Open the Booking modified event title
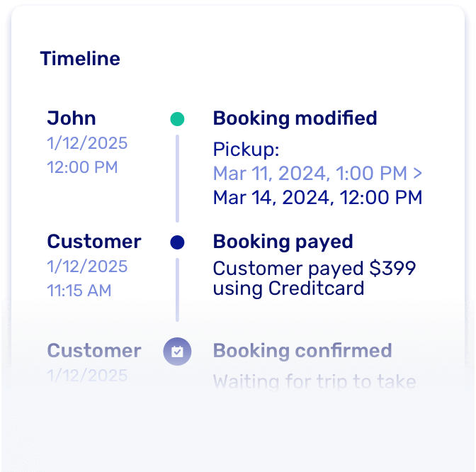476x472 pixels. tap(295, 118)
